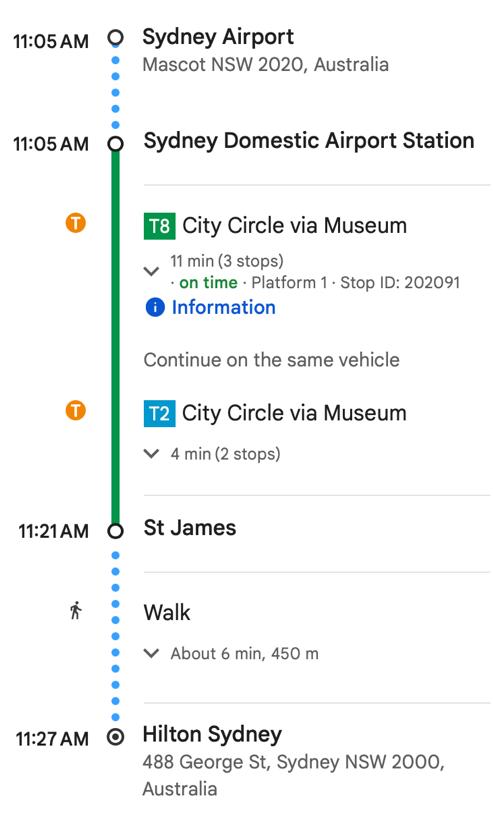
Task: Click the Sydney Airport origin circle marker
Action: tap(115, 38)
